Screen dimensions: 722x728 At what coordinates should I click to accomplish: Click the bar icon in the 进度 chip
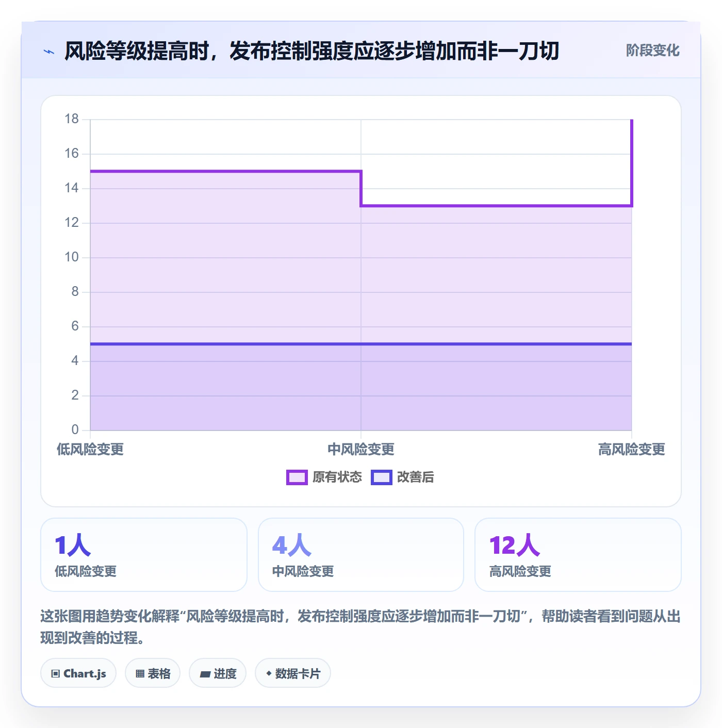point(205,674)
